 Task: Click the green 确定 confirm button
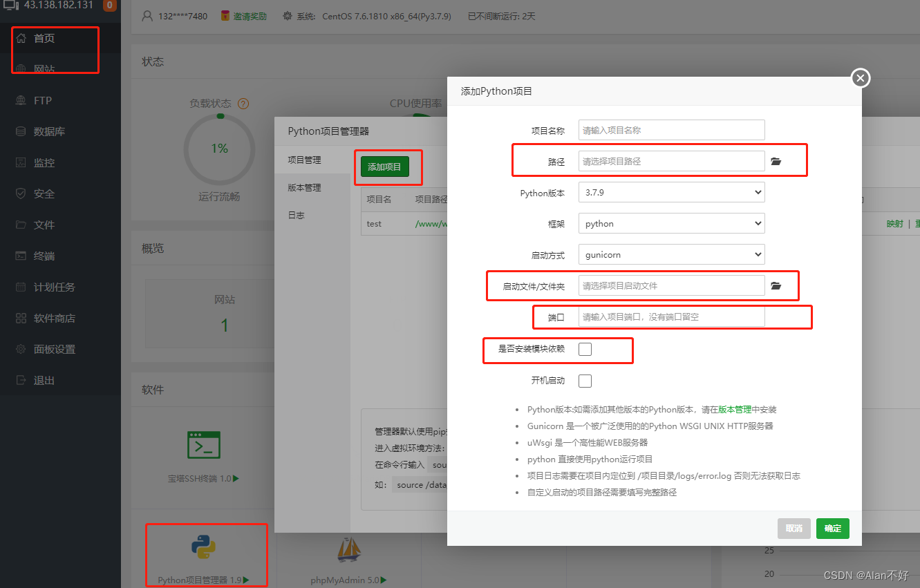(x=833, y=529)
